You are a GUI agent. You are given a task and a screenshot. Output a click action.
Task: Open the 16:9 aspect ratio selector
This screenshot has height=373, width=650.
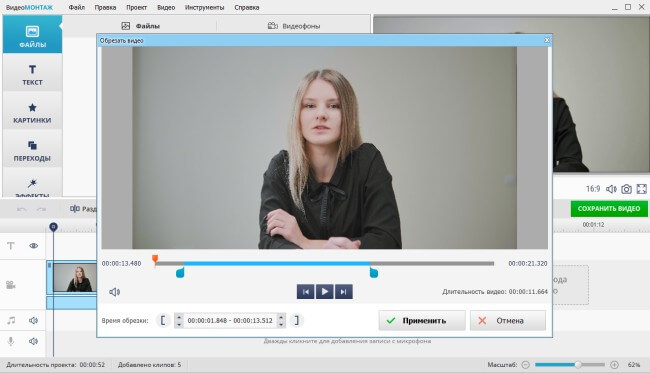point(593,189)
